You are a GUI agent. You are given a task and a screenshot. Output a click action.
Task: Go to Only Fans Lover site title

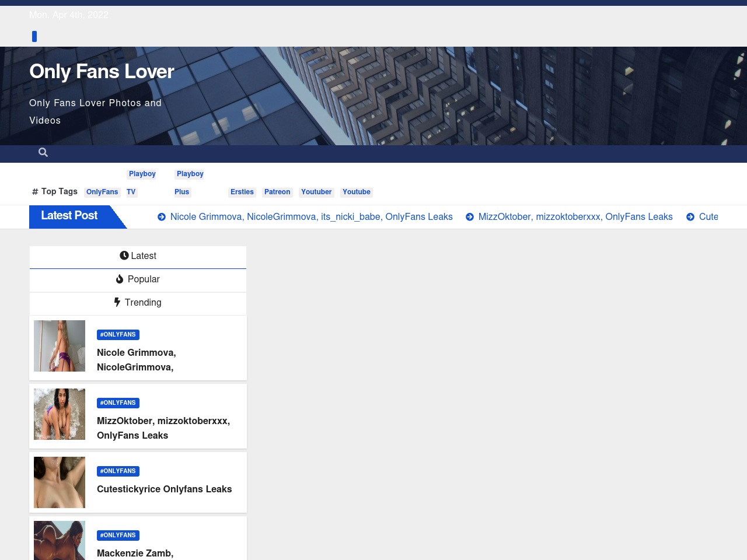click(102, 71)
